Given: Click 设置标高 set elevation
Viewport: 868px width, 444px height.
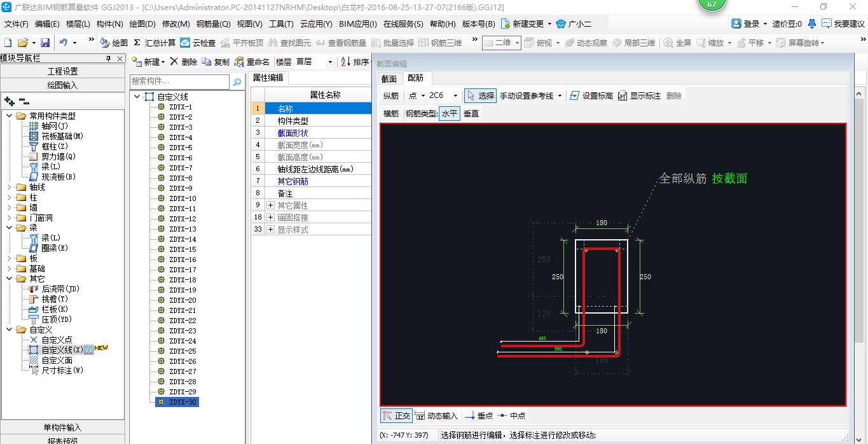Looking at the screenshot, I should (591, 95).
